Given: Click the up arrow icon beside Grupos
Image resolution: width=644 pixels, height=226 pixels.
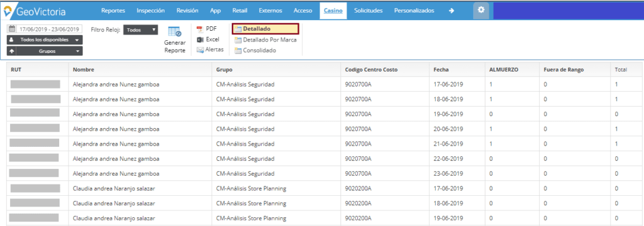Looking at the screenshot, I should 11,51.
